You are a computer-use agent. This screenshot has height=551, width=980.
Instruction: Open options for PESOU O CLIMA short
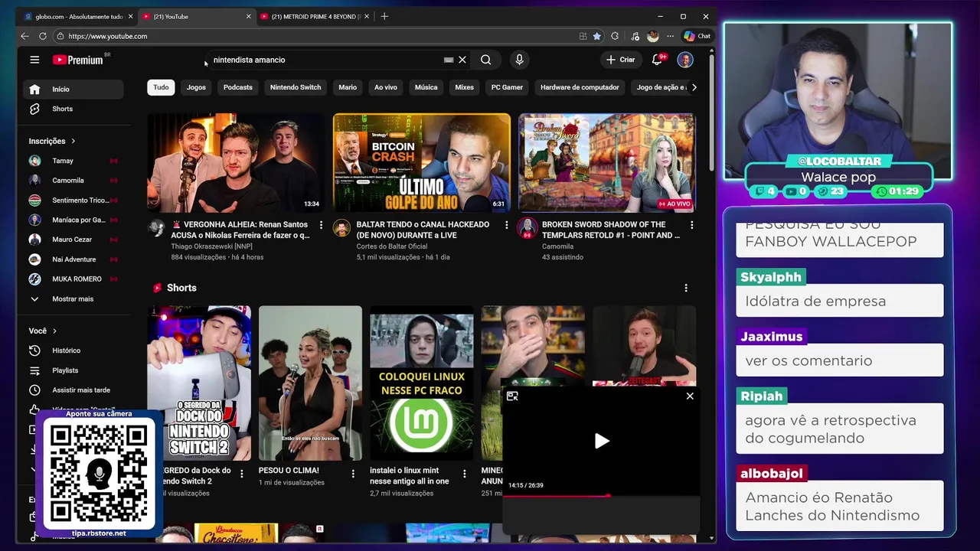(353, 474)
